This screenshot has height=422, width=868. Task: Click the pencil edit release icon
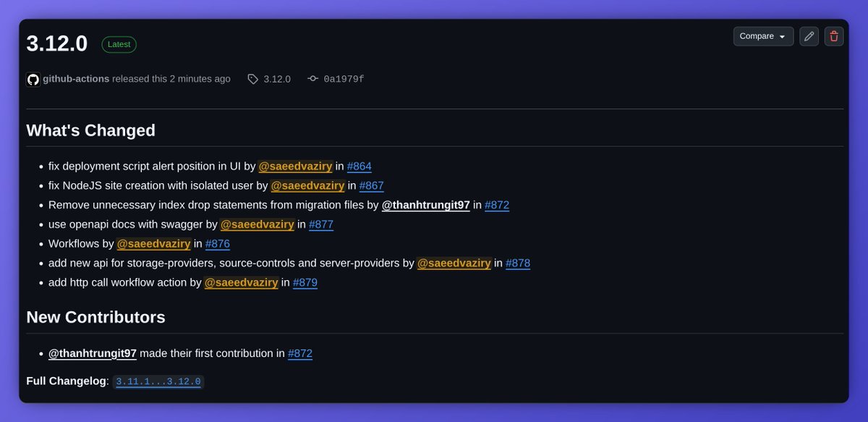[x=809, y=36]
